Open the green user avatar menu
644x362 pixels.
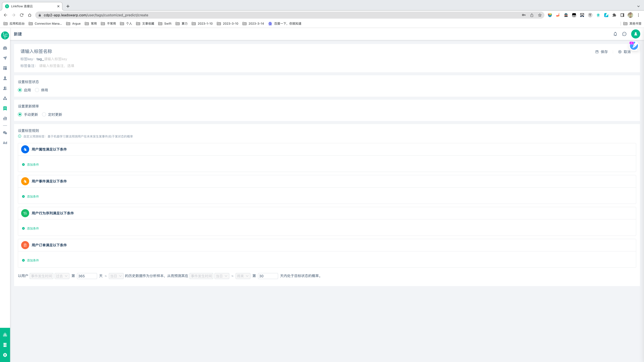point(635,34)
